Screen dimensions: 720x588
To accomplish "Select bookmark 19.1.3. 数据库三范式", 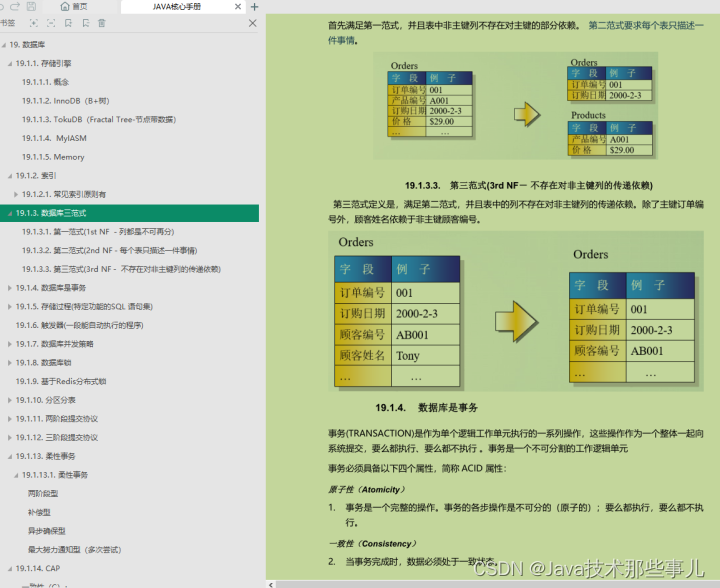I will pos(129,213).
